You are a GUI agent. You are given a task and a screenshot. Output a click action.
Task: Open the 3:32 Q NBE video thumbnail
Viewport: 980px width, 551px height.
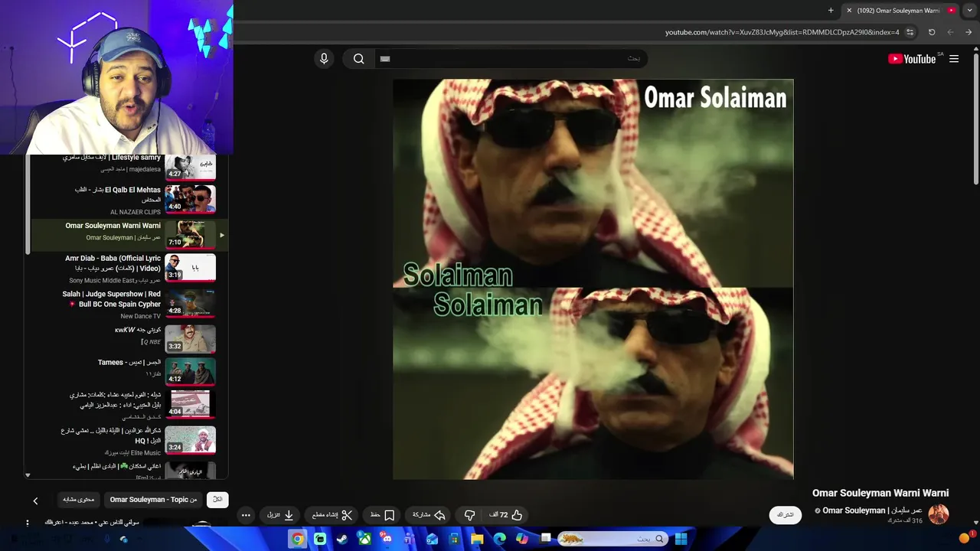pyautogui.click(x=190, y=338)
